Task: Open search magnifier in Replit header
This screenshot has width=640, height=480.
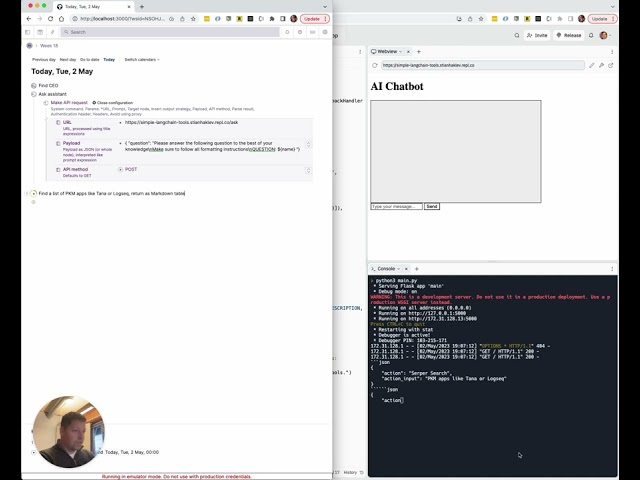Action: pos(517,36)
